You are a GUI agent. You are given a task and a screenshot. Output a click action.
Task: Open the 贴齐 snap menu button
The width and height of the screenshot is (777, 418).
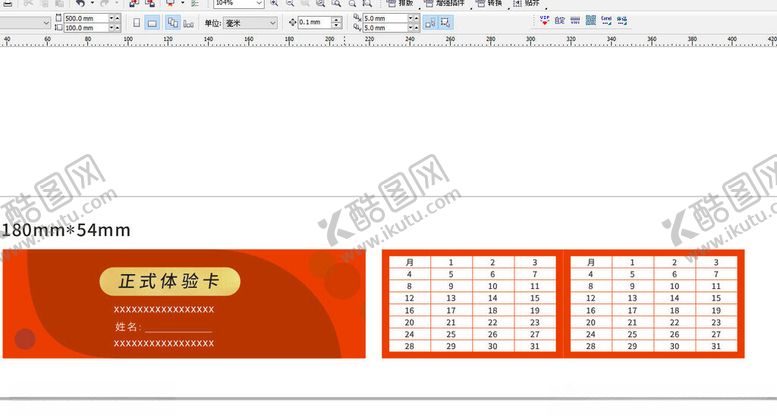(x=526, y=3)
